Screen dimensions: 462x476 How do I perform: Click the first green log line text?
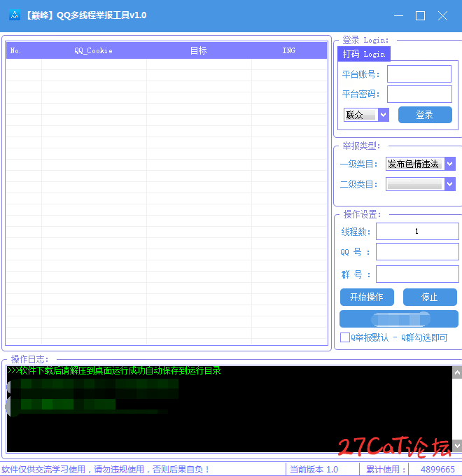pos(114,371)
